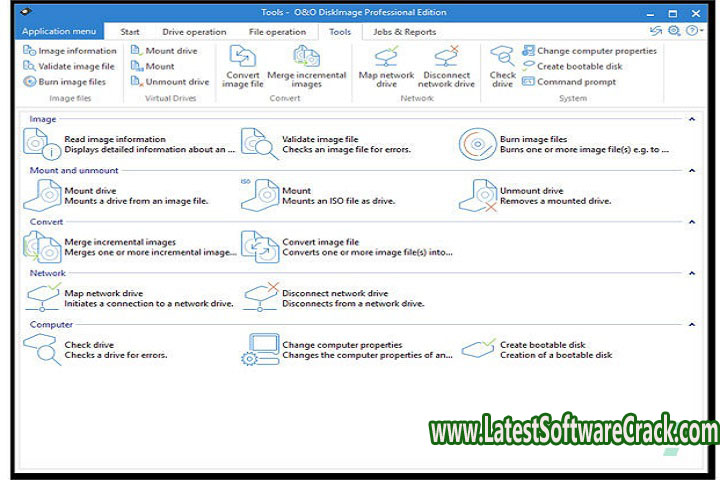Open the Validate image file magnifier icon
Image resolution: width=720 pixels, height=480 pixels.
[259, 144]
